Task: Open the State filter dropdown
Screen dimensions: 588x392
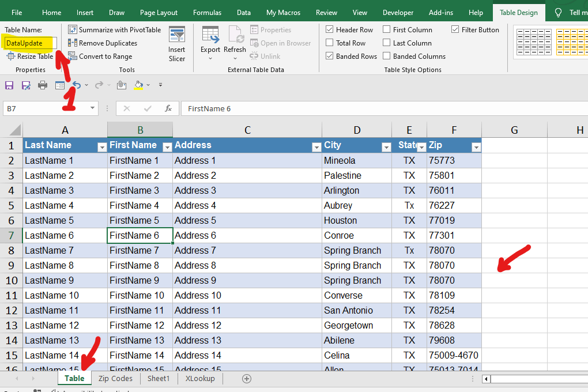Action: pyautogui.click(x=421, y=148)
